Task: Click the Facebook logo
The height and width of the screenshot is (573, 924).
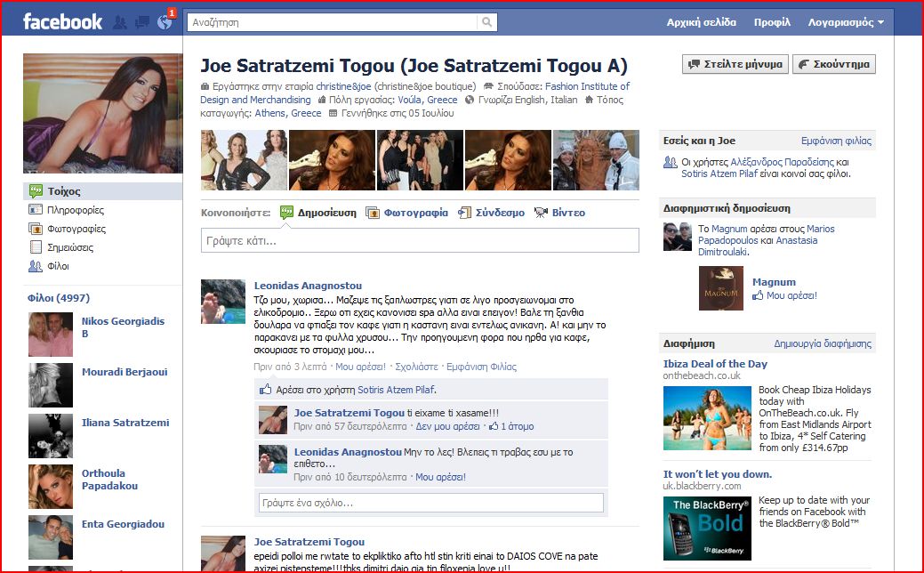Action: 62,22
